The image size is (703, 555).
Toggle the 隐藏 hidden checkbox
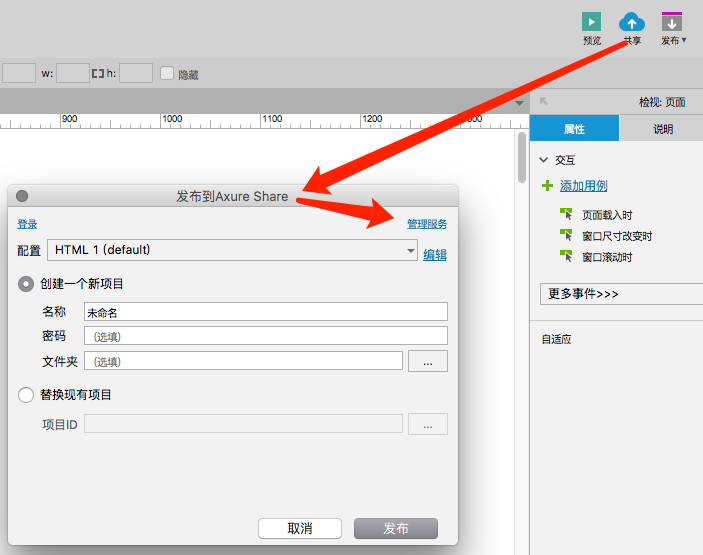click(x=167, y=73)
